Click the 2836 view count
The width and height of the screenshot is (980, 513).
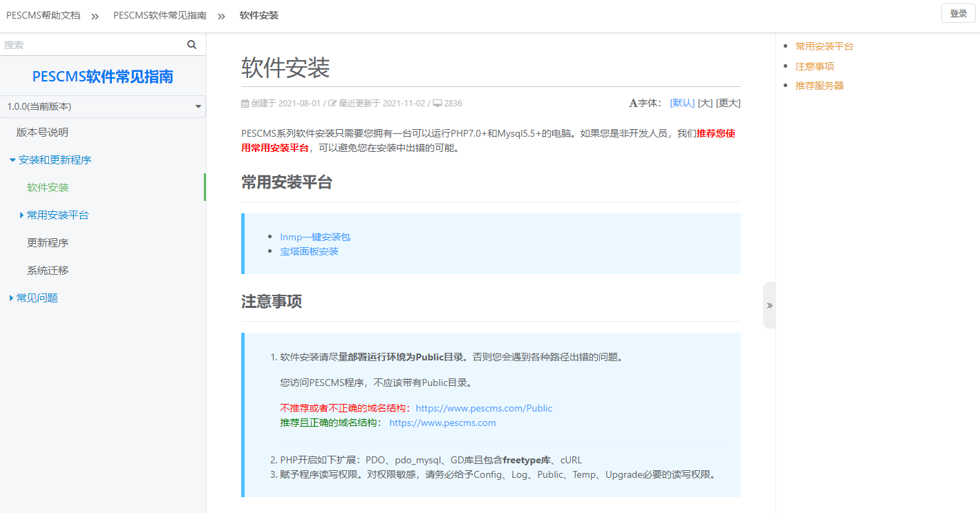[x=453, y=104]
